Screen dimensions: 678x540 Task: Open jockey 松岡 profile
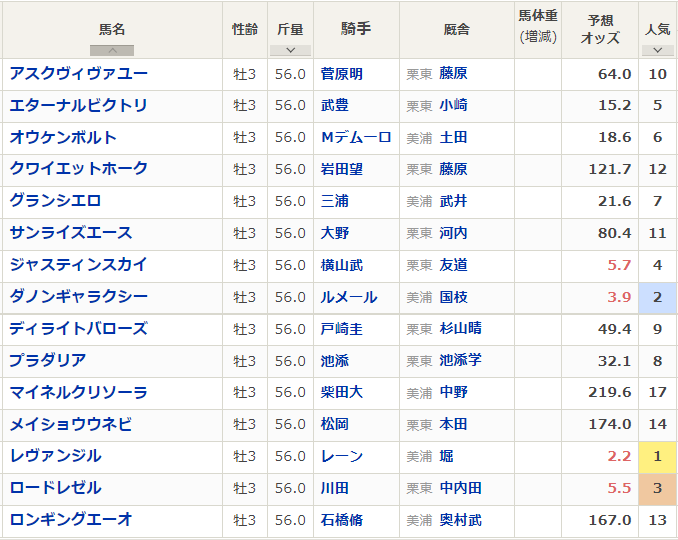pos(335,425)
